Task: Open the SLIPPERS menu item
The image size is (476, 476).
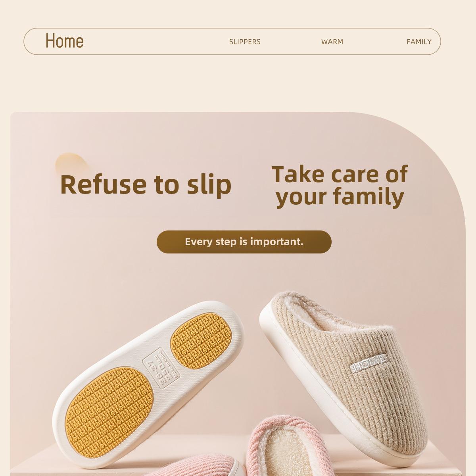Action: (245, 42)
